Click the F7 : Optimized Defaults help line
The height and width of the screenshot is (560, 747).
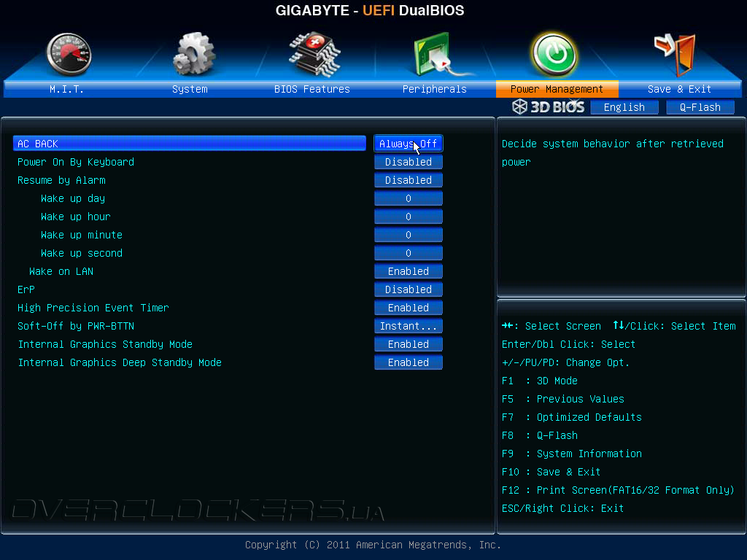(572, 417)
